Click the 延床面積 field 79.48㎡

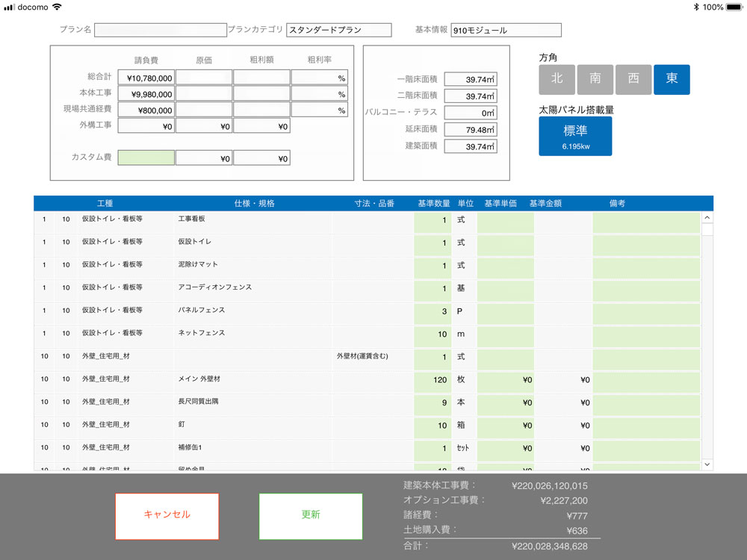coord(471,129)
